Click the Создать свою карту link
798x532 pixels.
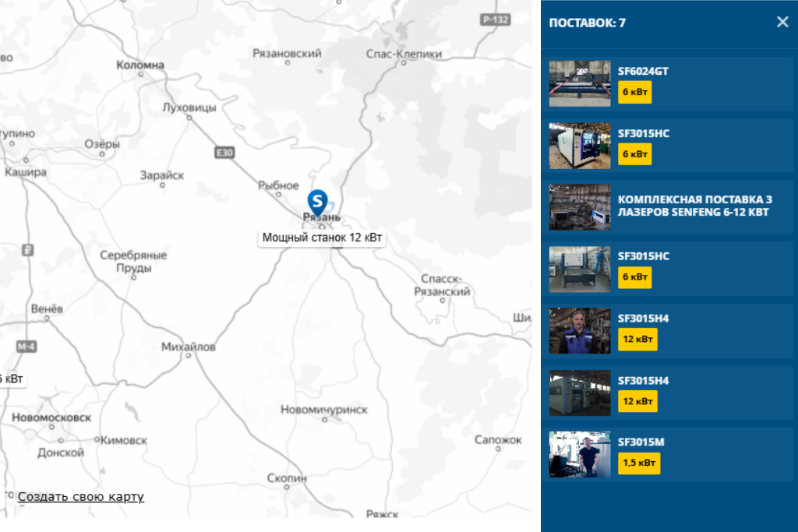coord(81,496)
